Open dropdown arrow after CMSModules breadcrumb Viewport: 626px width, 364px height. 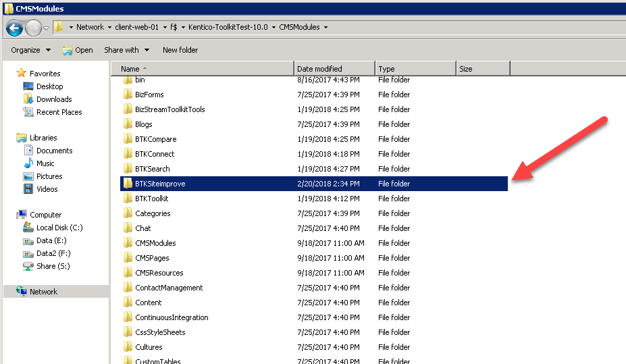(325, 27)
